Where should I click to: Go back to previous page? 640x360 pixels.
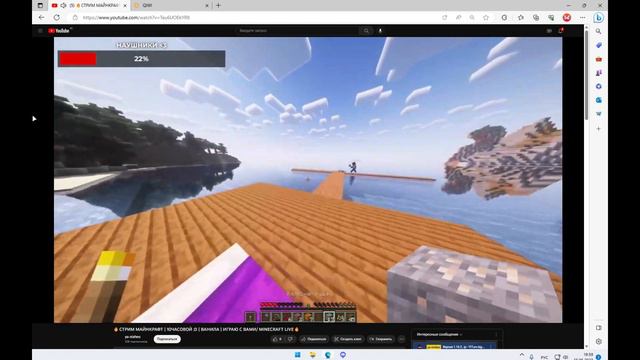click(41, 18)
